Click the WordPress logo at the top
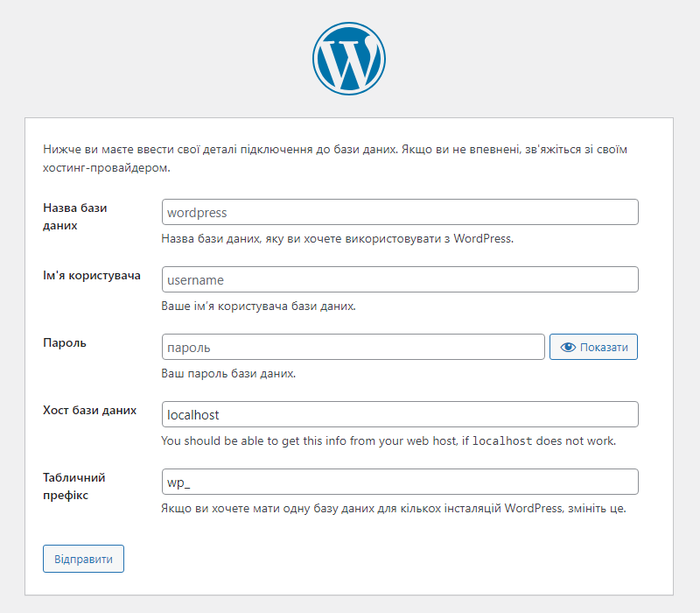Viewport: 700px width, 613px height. pos(349,58)
